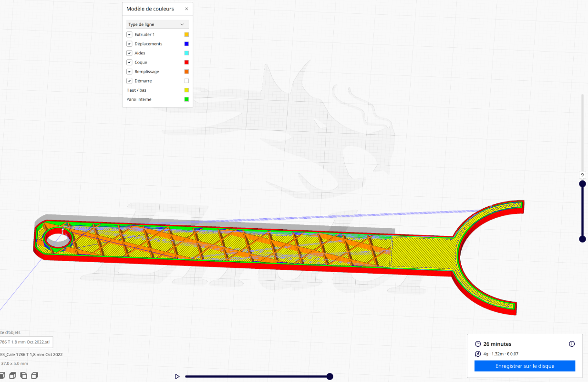The image size is (588, 382).
Task: Switch to top camera view cube icon
Action: pos(13,376)
